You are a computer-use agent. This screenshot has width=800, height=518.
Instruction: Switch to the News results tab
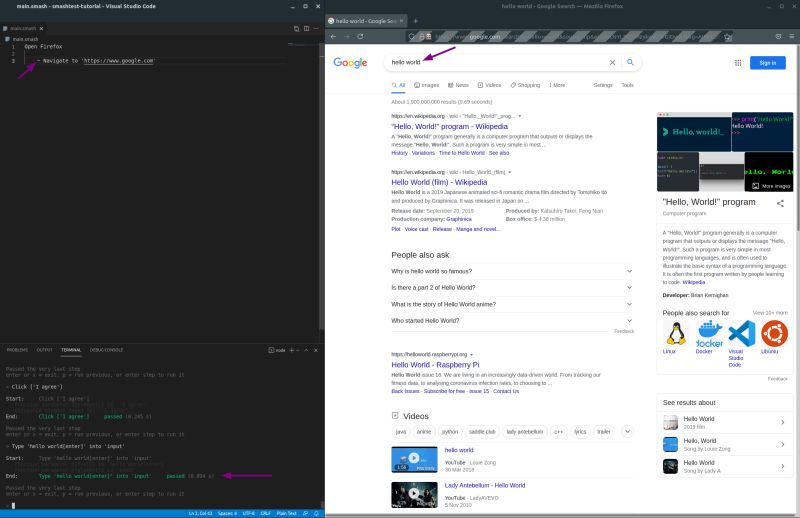458,85
